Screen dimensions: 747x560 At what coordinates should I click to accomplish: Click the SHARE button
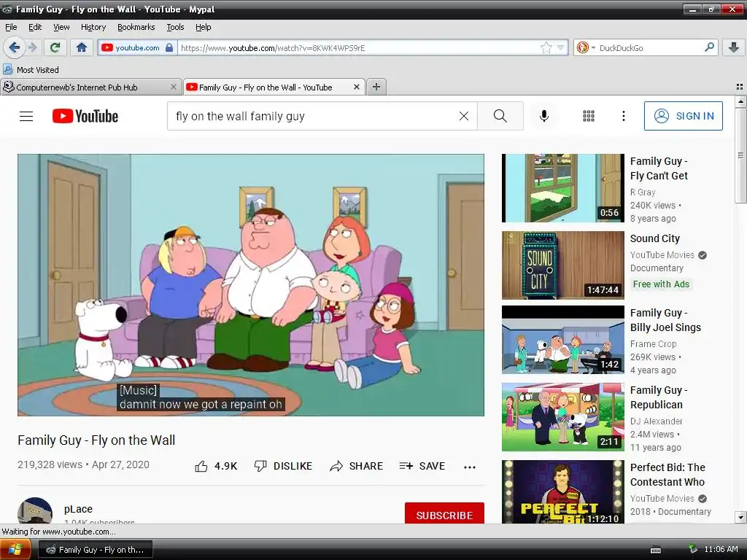click(x=356, y=466)
